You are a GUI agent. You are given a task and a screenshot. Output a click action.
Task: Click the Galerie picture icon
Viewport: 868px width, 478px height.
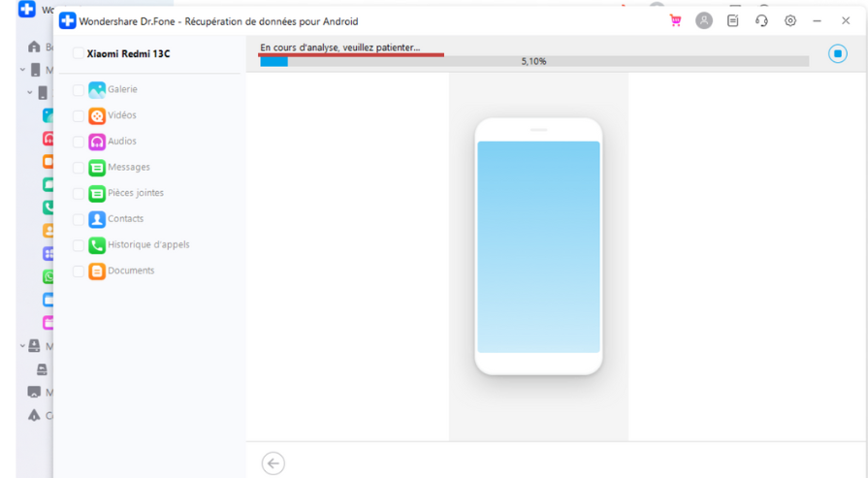pyautogui.click(x=97, y=89)
